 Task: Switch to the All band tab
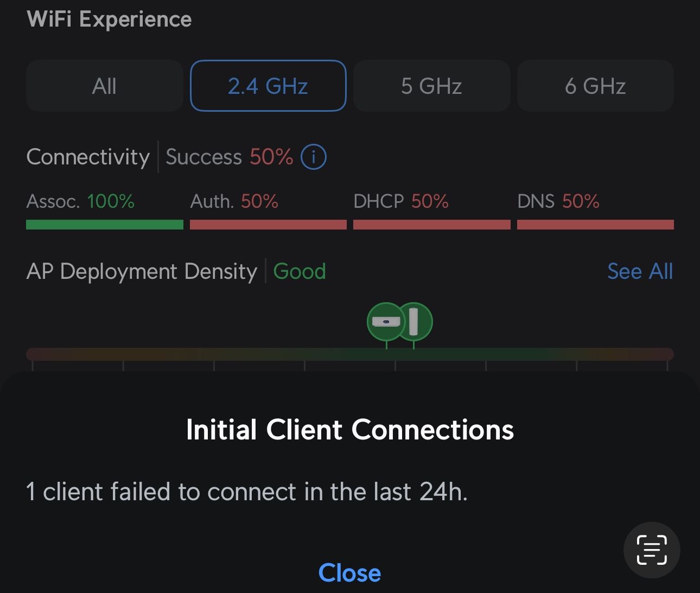click(104, 86)
